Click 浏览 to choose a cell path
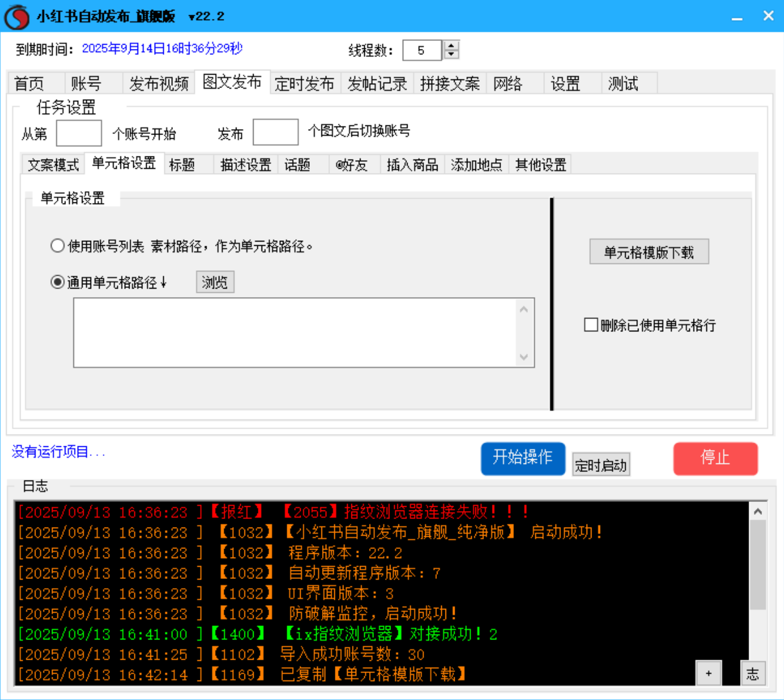Viewport: 784px width, 700px height. pos(214,282)
